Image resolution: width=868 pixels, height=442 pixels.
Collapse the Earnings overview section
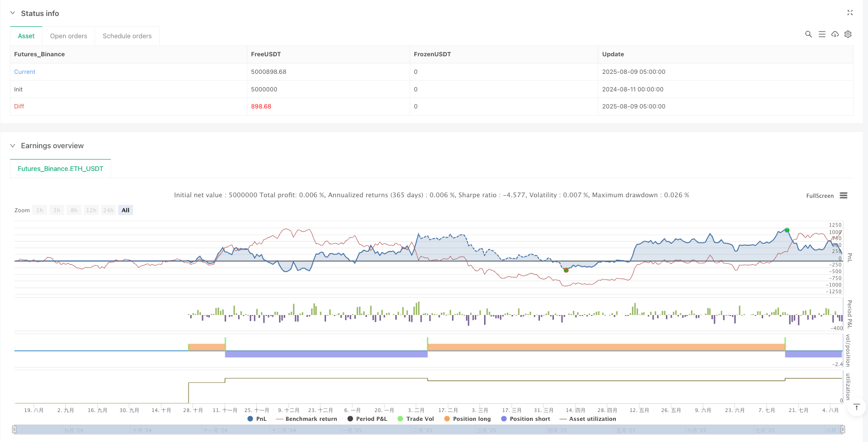[13, 146]
